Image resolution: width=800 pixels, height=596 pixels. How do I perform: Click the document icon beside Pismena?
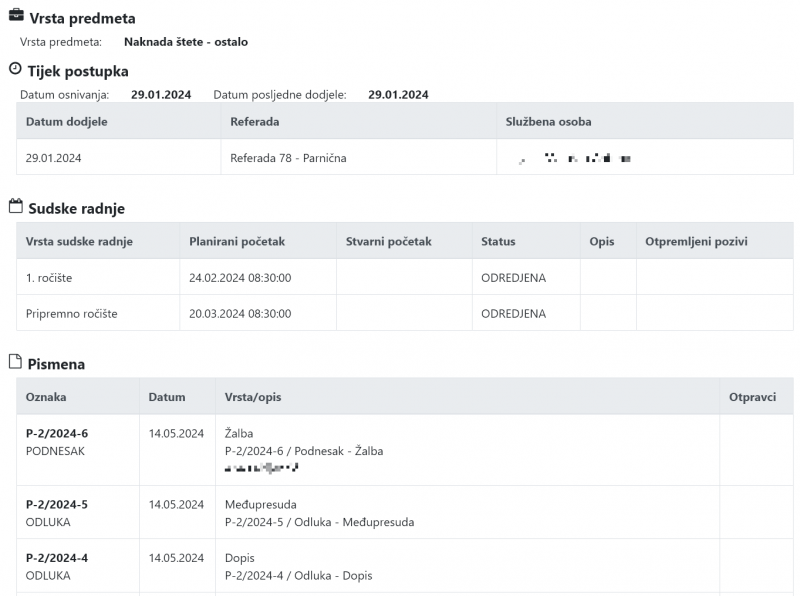click(x=15, y=362)
